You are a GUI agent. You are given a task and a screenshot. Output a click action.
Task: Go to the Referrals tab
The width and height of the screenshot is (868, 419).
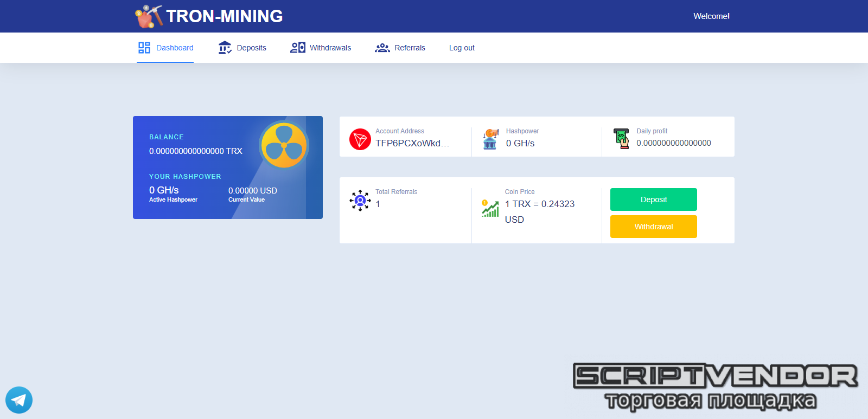(410, 48)
